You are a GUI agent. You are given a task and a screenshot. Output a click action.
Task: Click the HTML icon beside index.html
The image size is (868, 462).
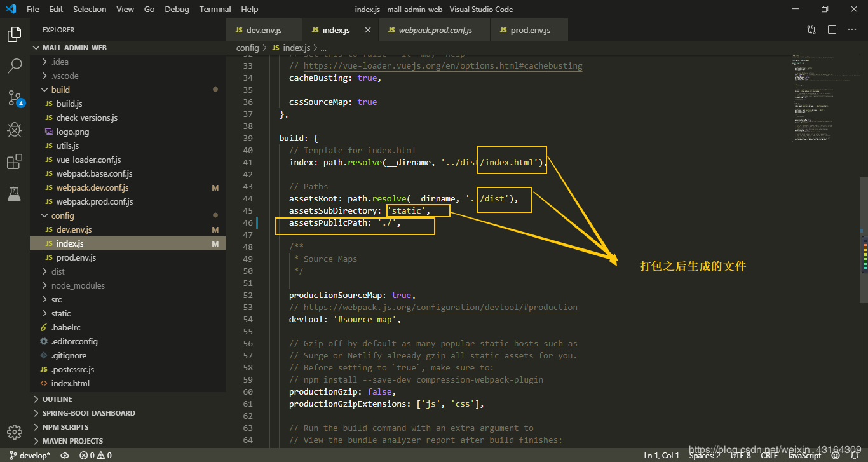(44, 383)
